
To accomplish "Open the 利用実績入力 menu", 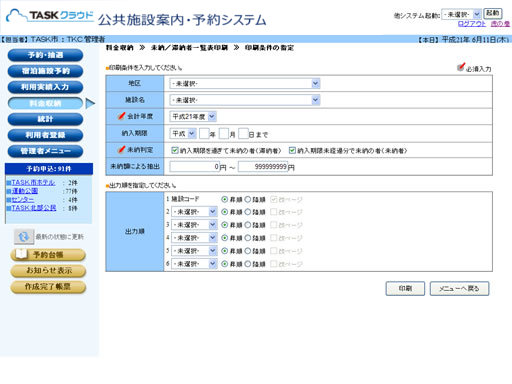I will 45,87.
